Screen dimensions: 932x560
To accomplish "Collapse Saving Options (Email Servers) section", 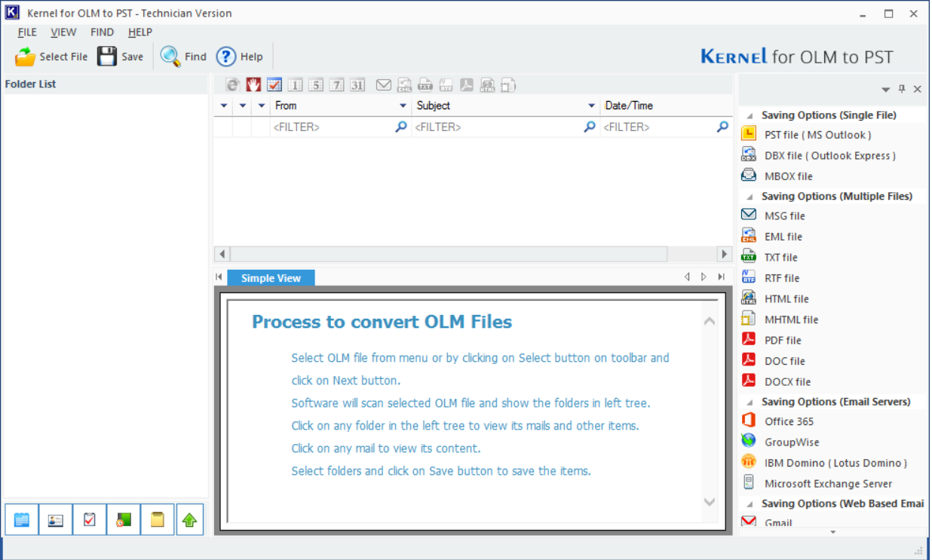I will pos(750,402).
